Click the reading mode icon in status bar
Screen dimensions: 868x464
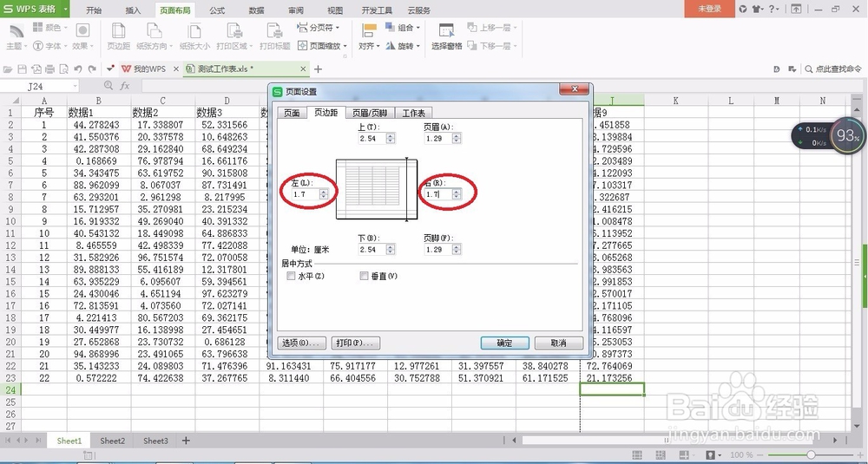point(683,455)
